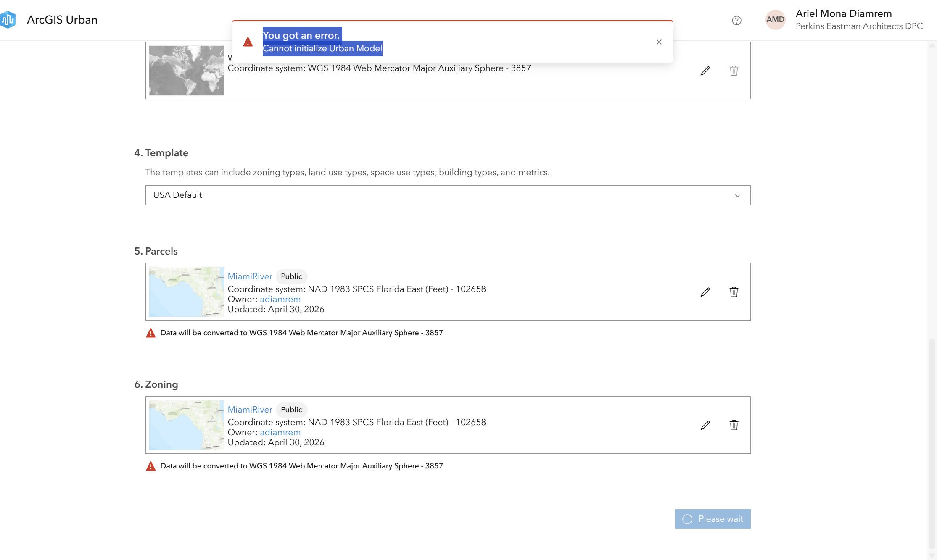Click the Parcels NAD 1983 coordinate system text
Viewport: 937px width, 560px height.
[357, 289]
